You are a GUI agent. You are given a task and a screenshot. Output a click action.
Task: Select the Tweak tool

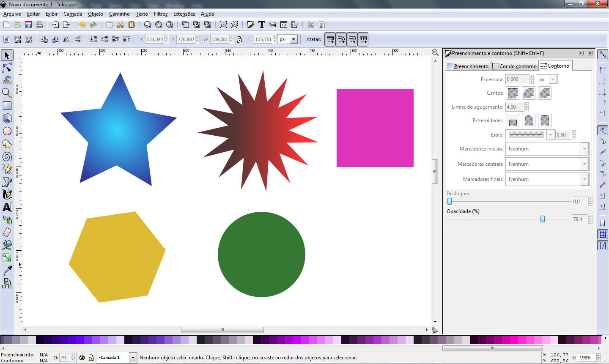pos(7,80)
